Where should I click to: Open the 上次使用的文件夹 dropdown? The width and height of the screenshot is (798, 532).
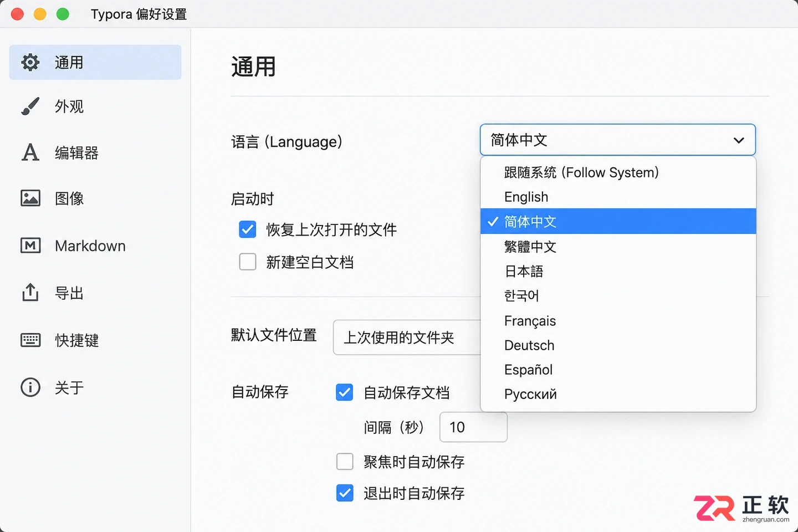[407, 337]
